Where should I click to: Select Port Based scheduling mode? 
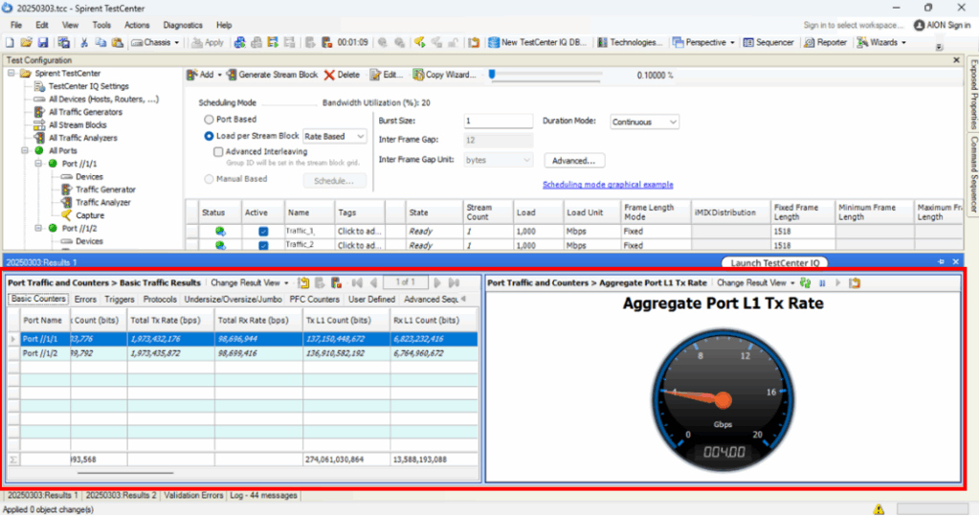(209, 120)
